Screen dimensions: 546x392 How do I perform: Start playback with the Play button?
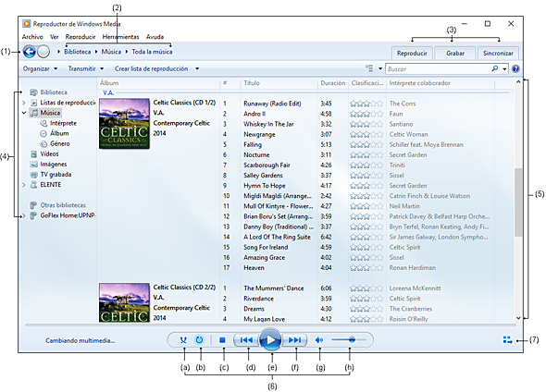270,340
